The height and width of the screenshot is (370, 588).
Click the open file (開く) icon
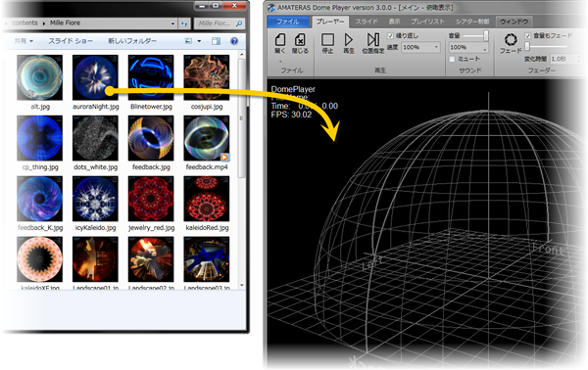tap(280, 40)
